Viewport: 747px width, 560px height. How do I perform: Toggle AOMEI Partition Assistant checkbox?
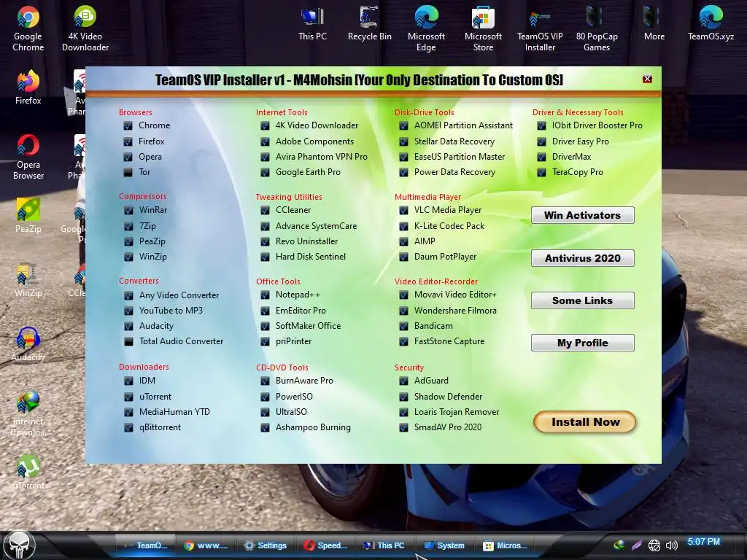pyautogui.click(x=403, y=125)
